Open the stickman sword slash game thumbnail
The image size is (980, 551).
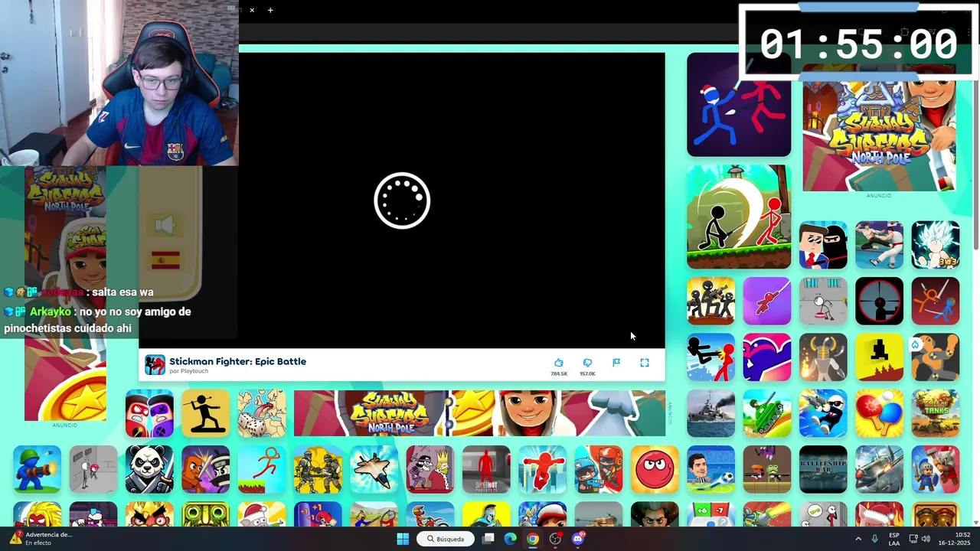point(738,217)
